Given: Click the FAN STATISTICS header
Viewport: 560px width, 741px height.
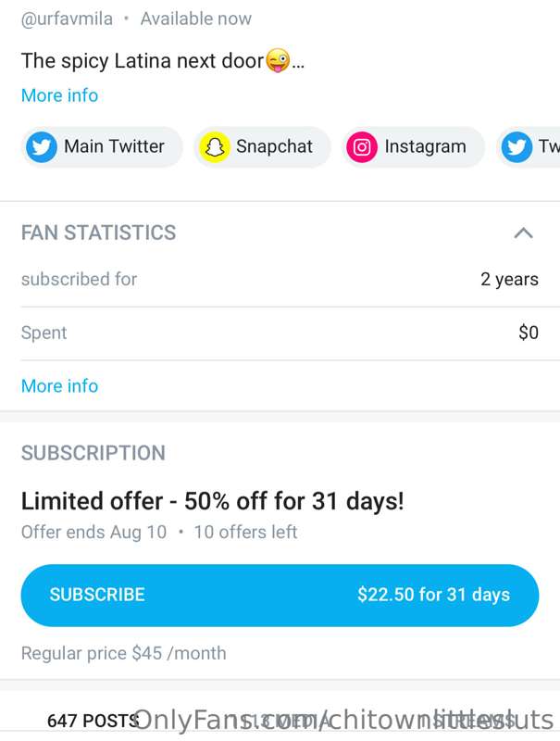Looking at the screenshot, I should (x=99, y=233).
